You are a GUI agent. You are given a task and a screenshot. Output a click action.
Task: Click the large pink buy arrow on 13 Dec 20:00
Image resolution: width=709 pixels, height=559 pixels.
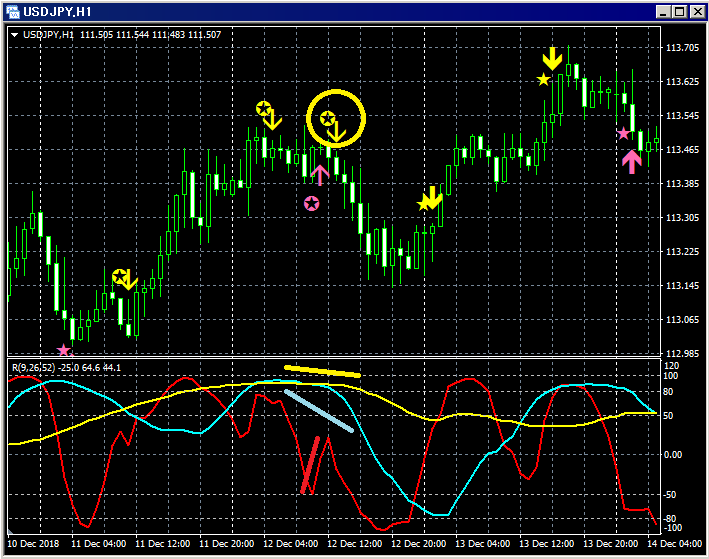[x=632, y=162]
